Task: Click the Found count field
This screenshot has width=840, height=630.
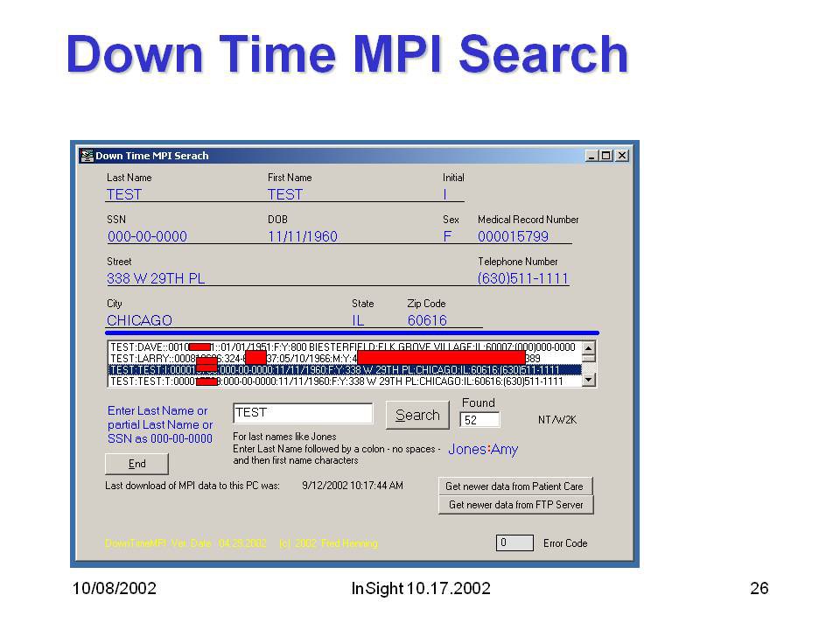Action: coord(479,420)
